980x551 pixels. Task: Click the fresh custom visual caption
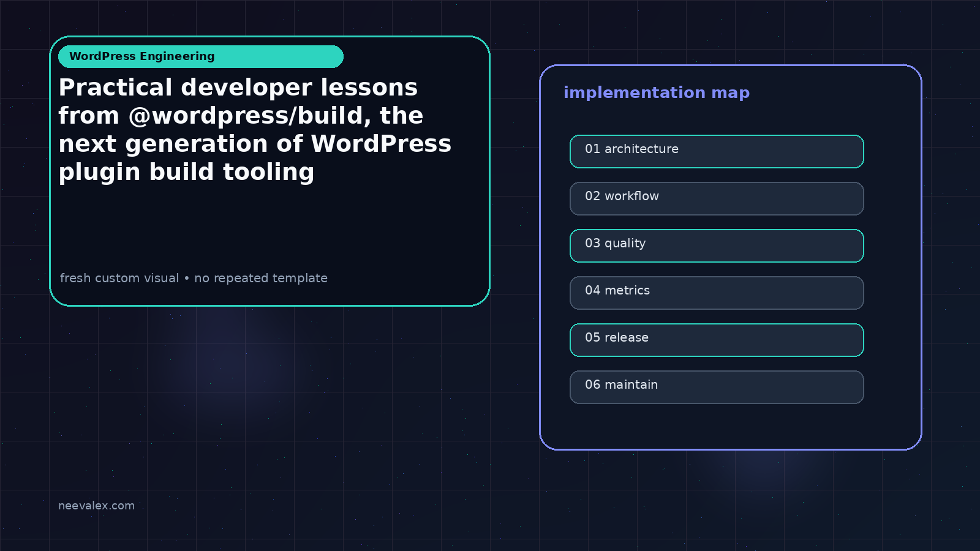[x=194, y=278]
